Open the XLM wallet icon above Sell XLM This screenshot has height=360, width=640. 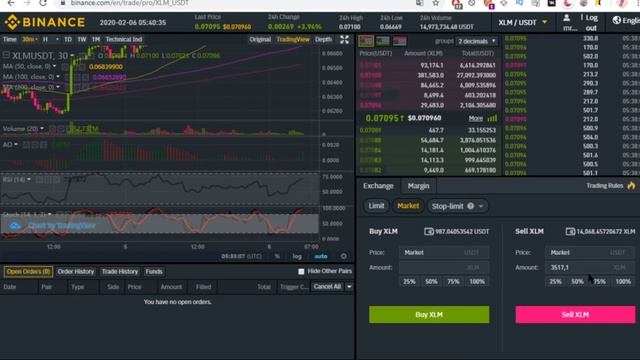[570, 231]
